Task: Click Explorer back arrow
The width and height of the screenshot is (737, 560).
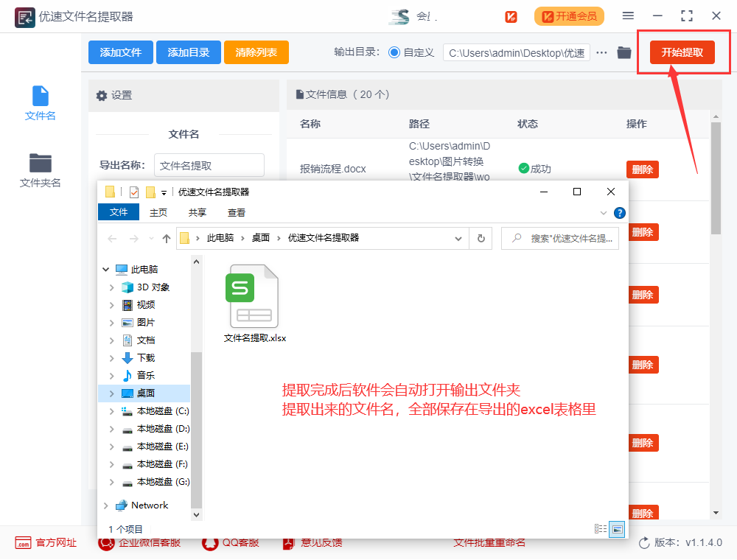Action: (x=112, y=239)
